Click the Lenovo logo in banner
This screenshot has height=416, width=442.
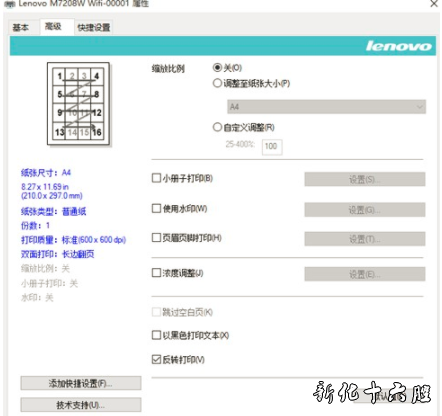point(398,46)
